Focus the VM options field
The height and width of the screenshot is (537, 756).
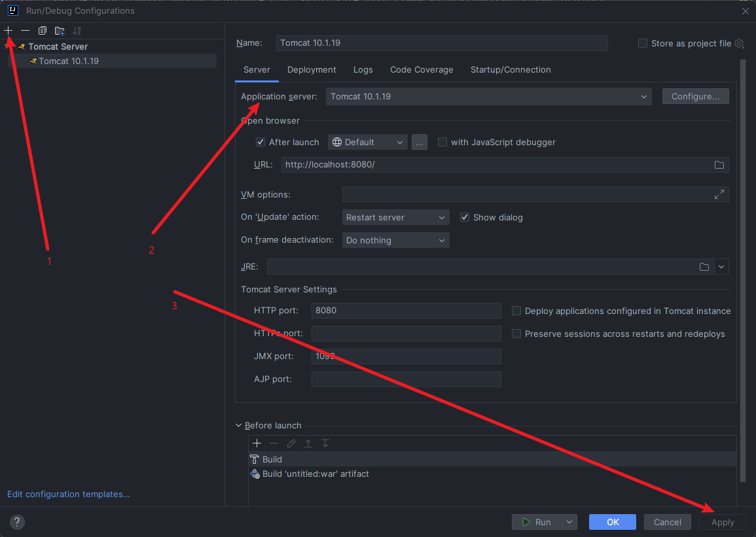[528, 194]
